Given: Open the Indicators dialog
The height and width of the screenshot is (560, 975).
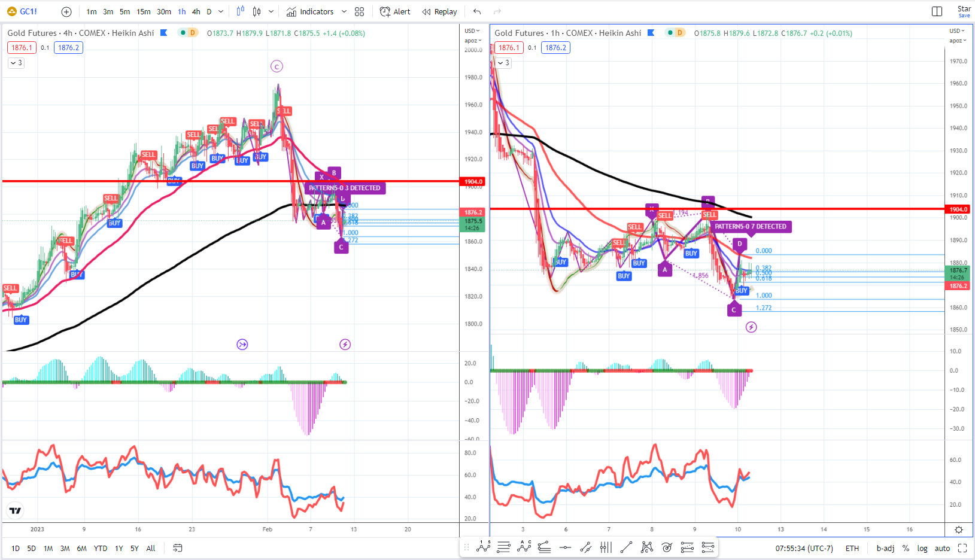Looking at the screenshot, I should tap(310, 11).
